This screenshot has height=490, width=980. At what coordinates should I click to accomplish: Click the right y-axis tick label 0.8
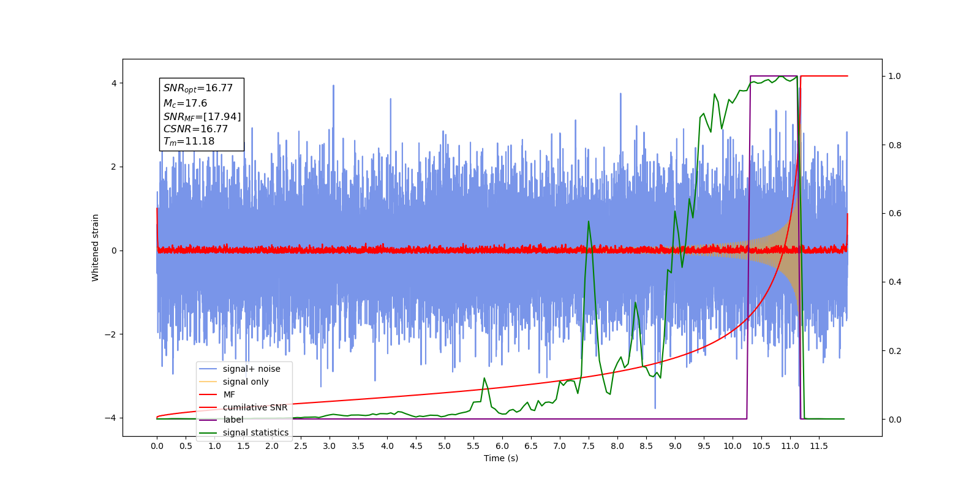pyautogui.click(x=895, y=145)
